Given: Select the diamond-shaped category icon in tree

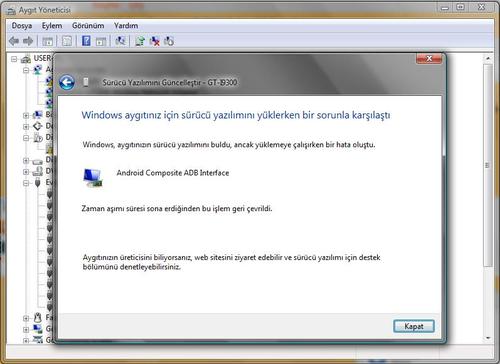Looking at the screenshot, I should [x=38, y=126].
